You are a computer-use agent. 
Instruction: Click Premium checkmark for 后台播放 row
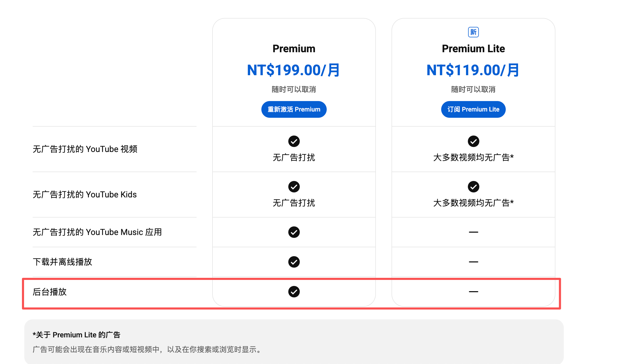[x=294, y=292]
